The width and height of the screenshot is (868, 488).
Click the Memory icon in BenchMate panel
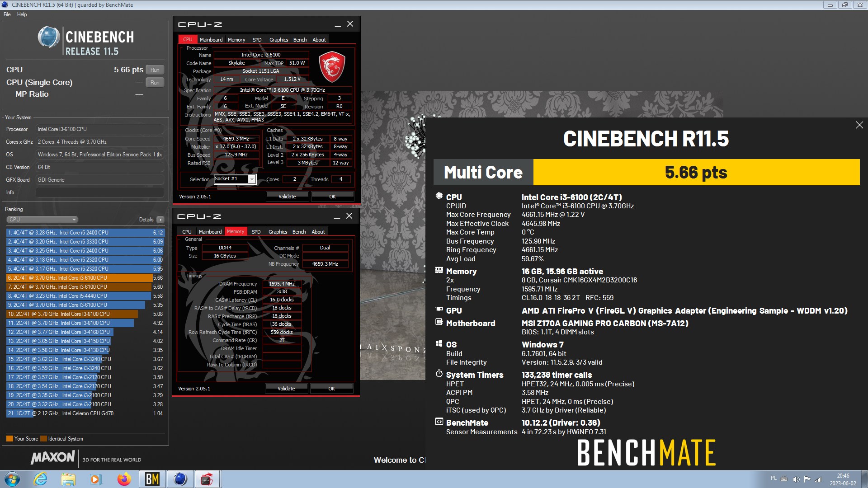click(x=439, y=270)
